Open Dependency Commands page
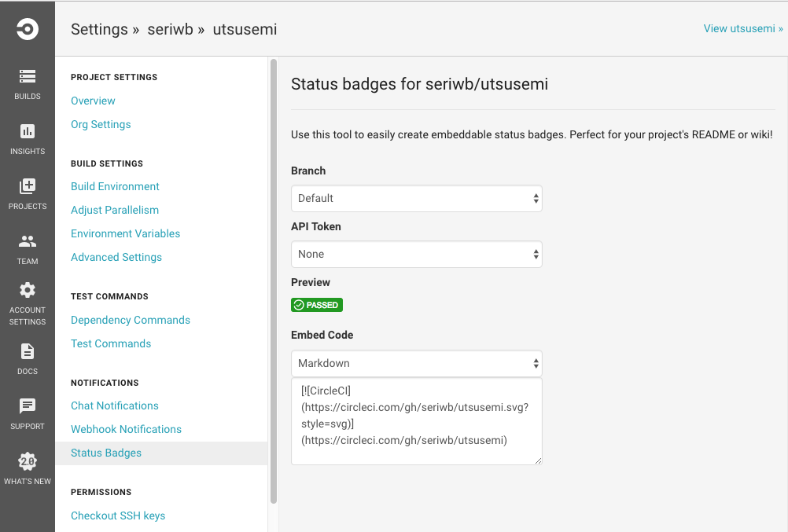Viewport: 788px width, 532px height. (131, 320)
